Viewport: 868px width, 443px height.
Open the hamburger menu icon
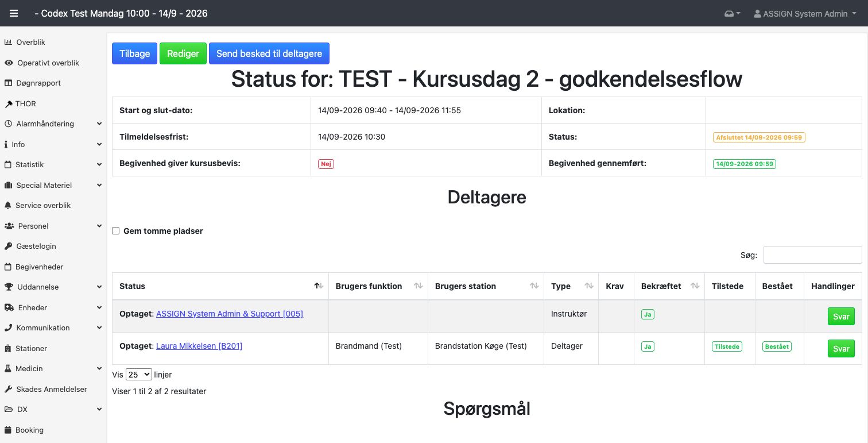[x=14, y=13]
